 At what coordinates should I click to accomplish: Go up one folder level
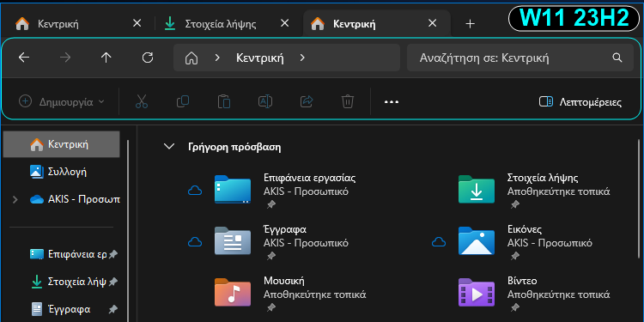tap(106, 58)
